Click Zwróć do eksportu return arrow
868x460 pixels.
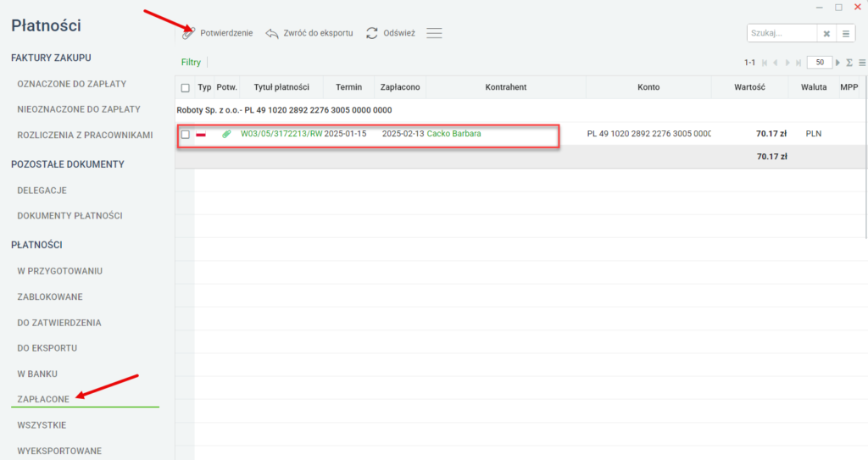[x=309, y=33]
